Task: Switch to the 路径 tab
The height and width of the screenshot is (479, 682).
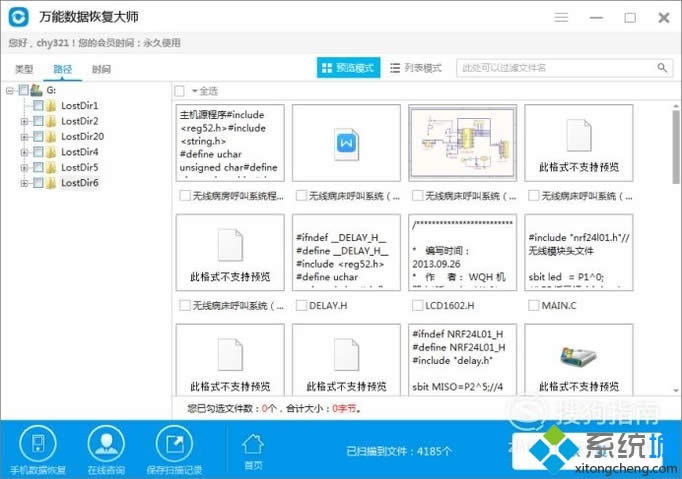Action: 62,69
